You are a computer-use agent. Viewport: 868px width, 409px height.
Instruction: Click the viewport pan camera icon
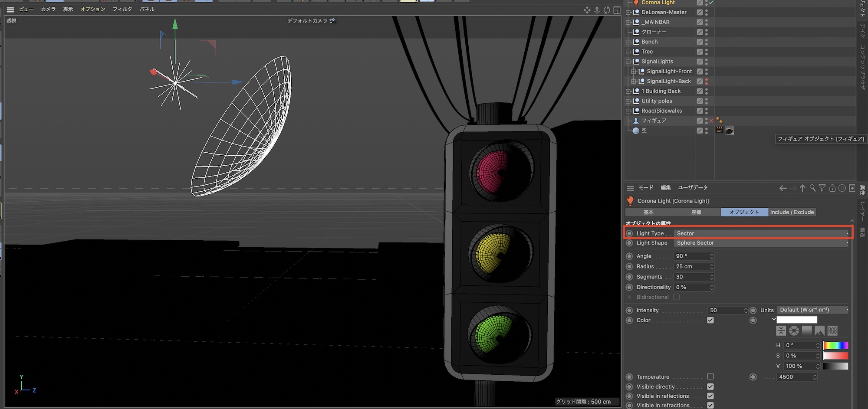[587, 10]
